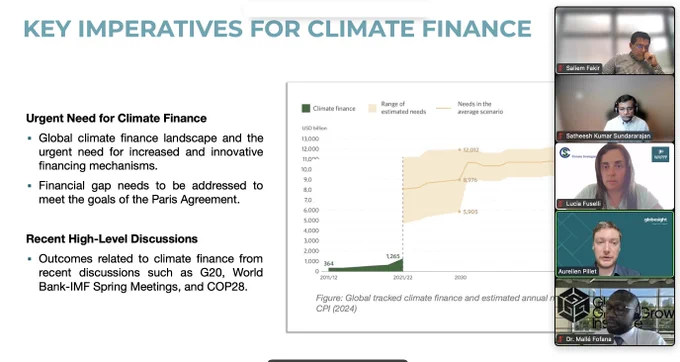The height and width of the screenshot is (362, 680).
Task: Click the globesight logo in Aurelien Pillet's tile
Action: click(x=655, y=221)
